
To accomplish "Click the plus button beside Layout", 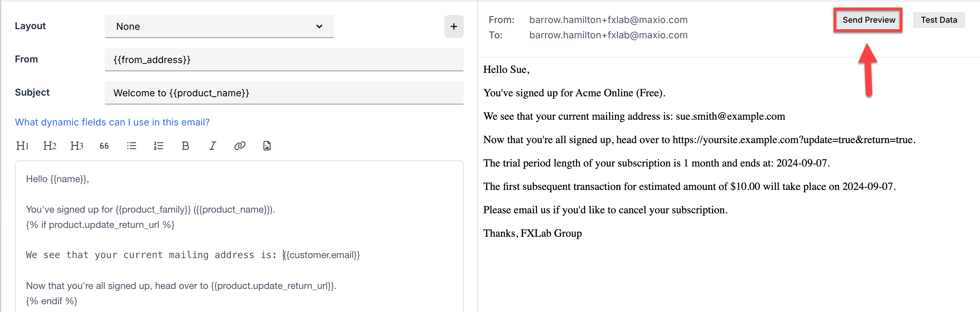I will (454, 27).
